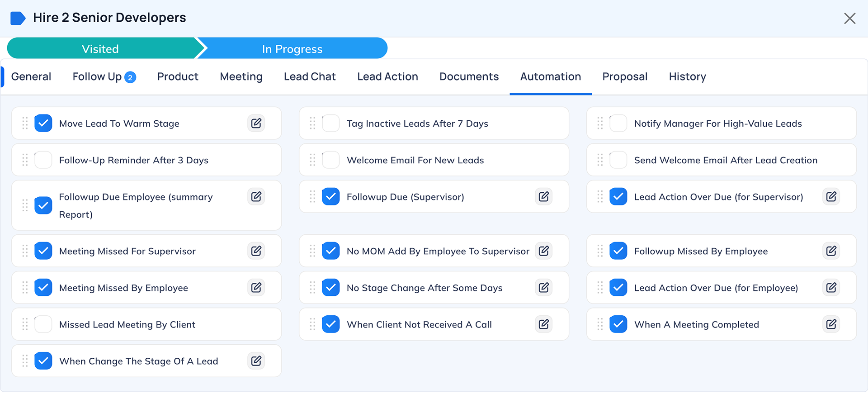This screenshot has width=868, height=394.
Task: Click the In Progress stage
Action: tap(292, 48)
